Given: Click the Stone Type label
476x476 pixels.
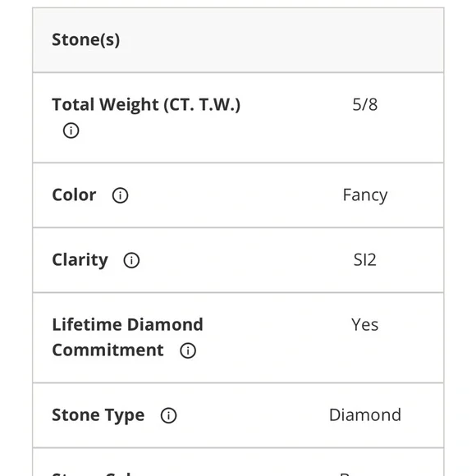Looking at the screenshot, I should [98, 415].
